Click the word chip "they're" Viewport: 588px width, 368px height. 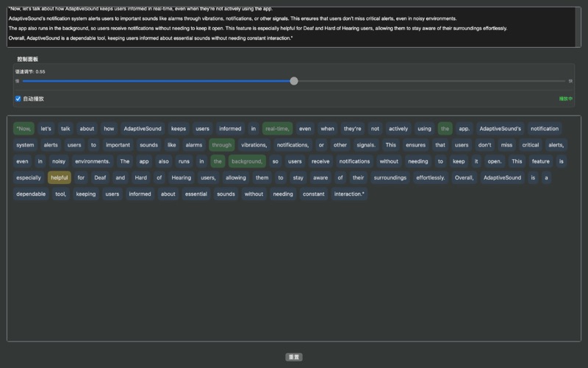353,128
